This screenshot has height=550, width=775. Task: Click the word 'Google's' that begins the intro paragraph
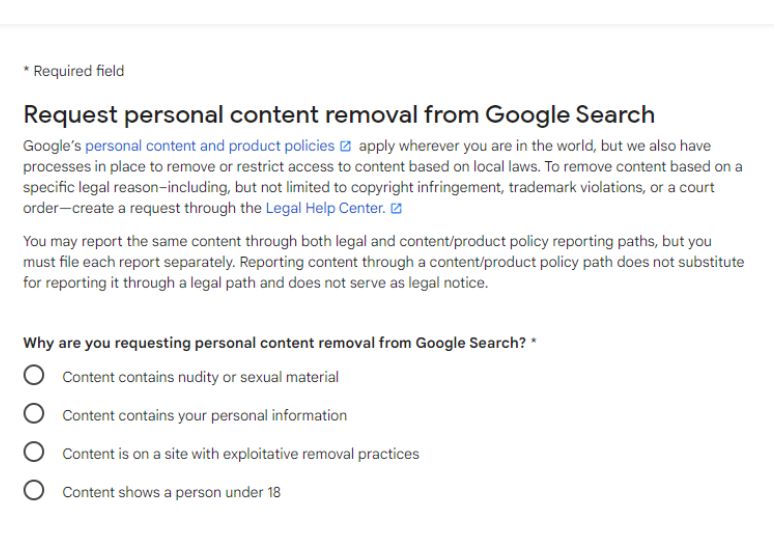coord(52,146)
